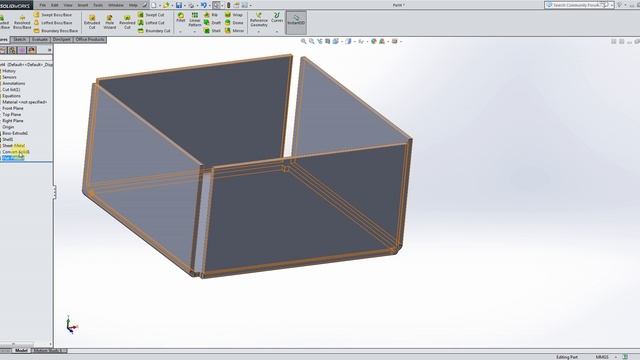Select the Wrap tool

tap(234, 15)
